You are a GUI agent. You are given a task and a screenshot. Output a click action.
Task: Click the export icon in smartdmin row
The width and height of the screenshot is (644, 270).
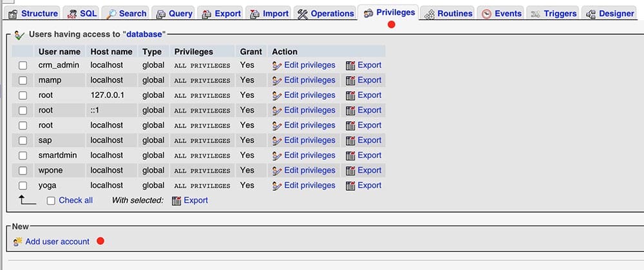pos(350,156)
